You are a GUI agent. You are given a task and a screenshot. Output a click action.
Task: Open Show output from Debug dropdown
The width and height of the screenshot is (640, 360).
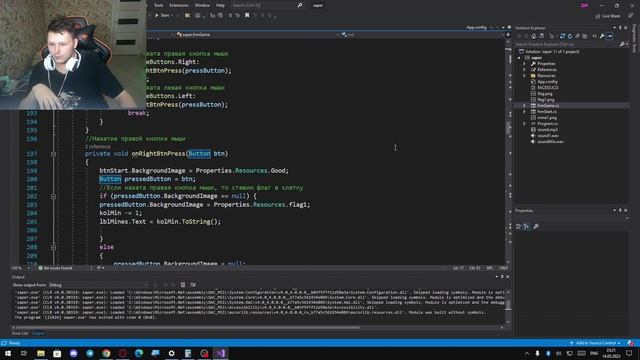point(98,285)
